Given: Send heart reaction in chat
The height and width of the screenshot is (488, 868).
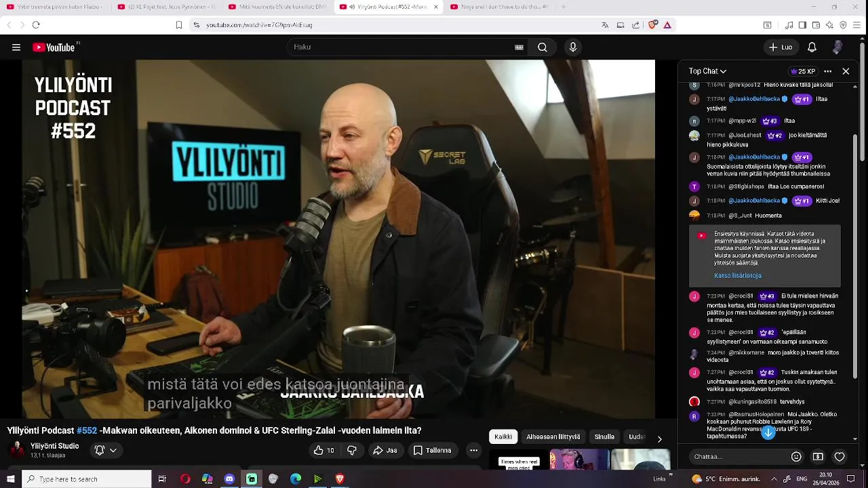Looking at the screenshot, I should click(840, 457).
